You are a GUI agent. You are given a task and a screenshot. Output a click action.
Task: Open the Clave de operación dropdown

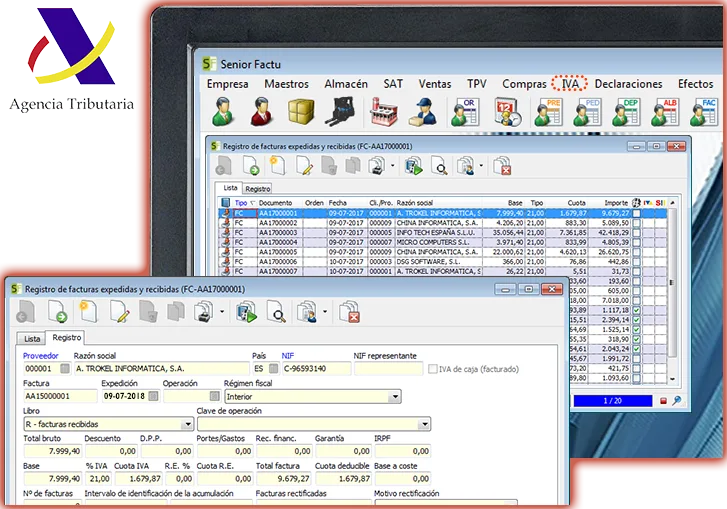pos(314,424)
